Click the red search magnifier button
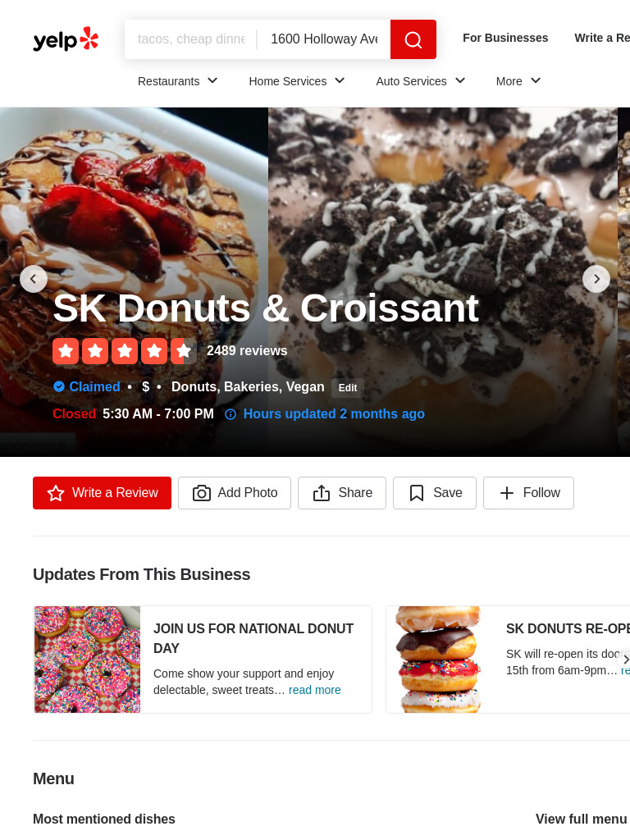630x840 pixels. coord(413,39)
